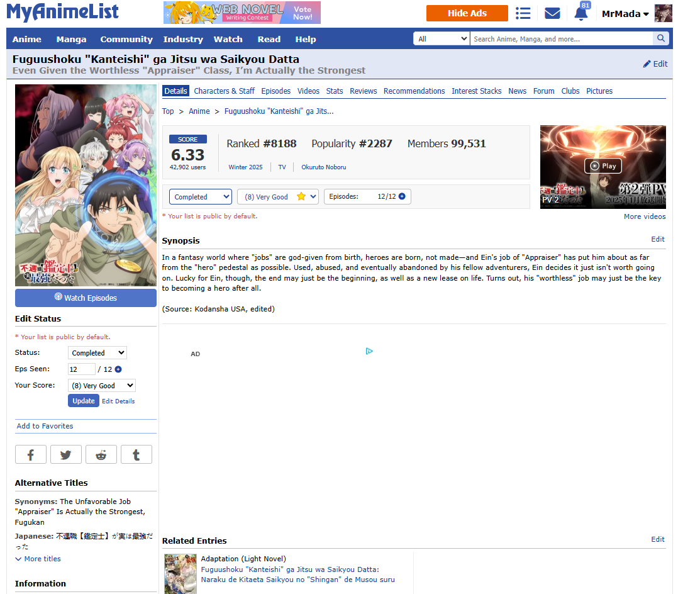
Task: Open the anime poster image
Action: tap(86, 186)
